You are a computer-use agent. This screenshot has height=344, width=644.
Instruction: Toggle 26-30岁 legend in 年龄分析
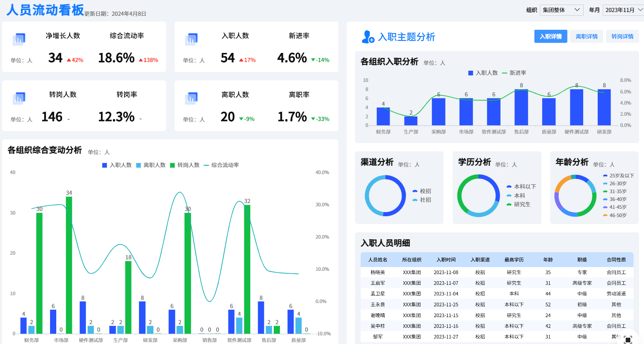(615, 184)
